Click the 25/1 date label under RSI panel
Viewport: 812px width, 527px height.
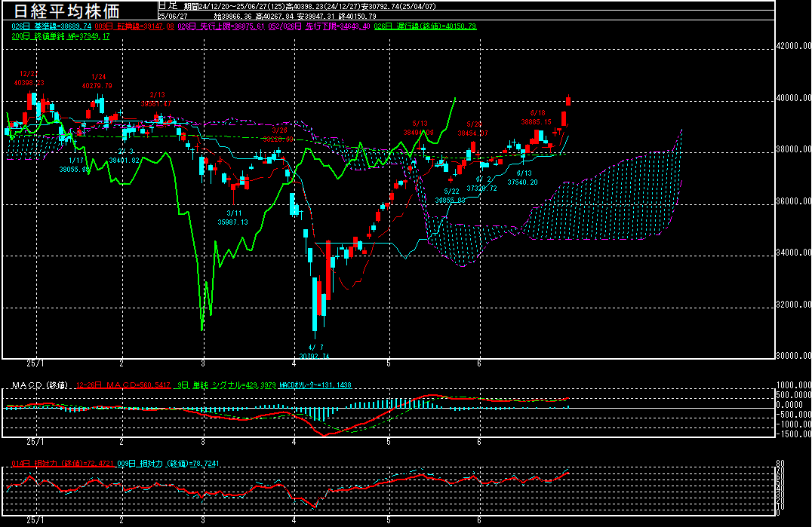click(x=35, y=520)
